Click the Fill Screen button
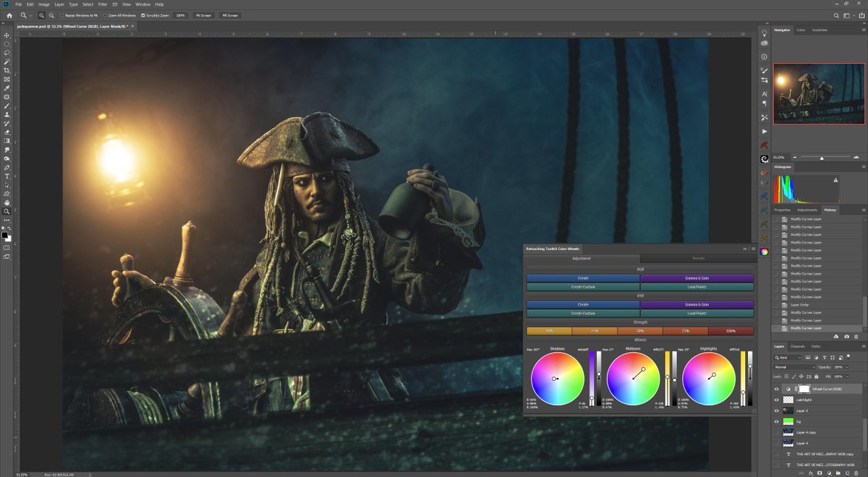Image resolution: width=868 pixels, height=477 pixels. pyautogui.click(x=229, y=14)
